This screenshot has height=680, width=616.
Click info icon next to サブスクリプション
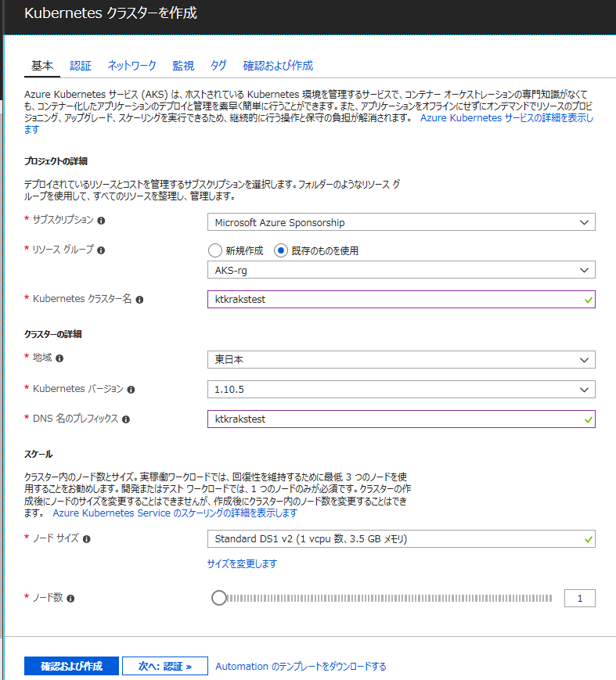point(101,221)
